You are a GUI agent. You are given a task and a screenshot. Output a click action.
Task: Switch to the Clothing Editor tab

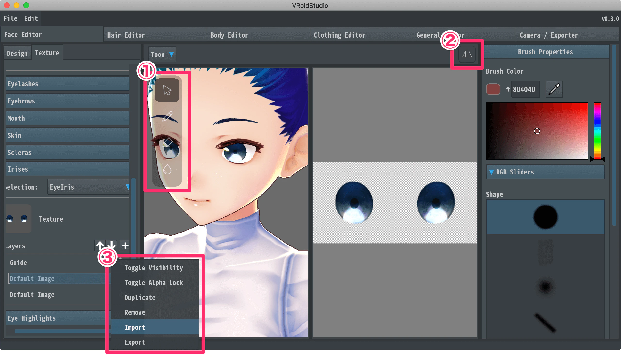[x=361, y=35]
